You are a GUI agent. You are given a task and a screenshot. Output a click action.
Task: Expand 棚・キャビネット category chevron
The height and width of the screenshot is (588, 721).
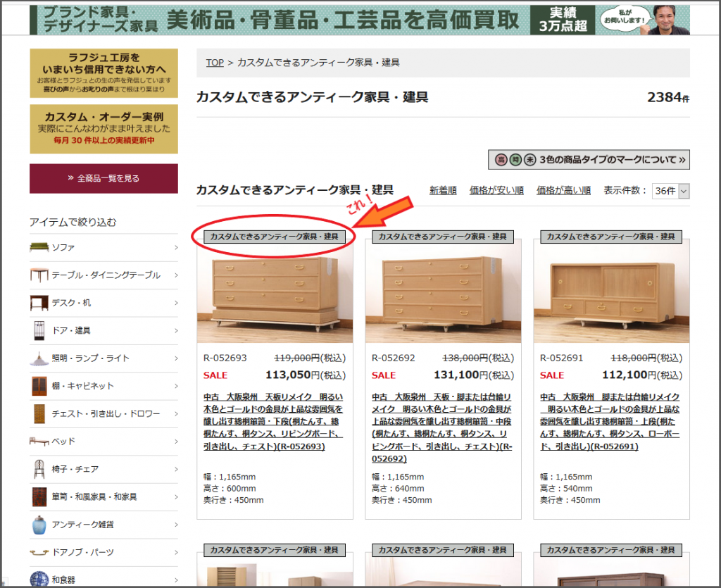176,386
